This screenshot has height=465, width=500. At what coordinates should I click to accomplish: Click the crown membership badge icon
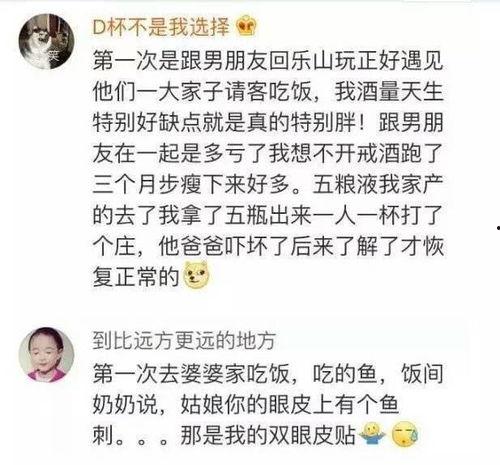(246, 26)
